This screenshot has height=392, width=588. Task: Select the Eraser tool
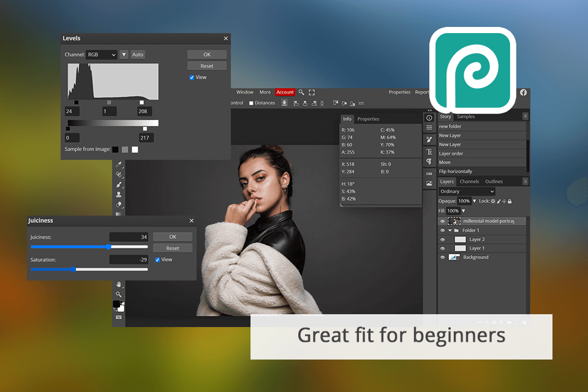point(119,205)
